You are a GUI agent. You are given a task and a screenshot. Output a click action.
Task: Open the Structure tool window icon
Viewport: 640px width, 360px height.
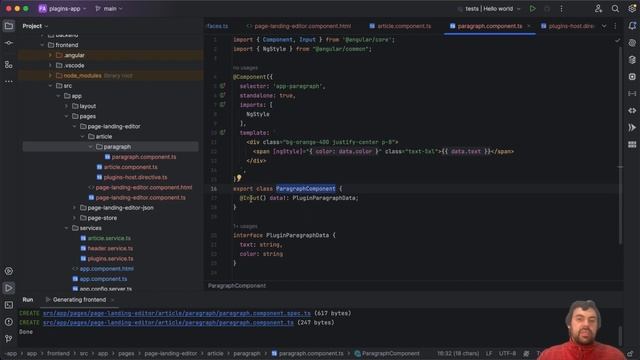click(x=9, y=64)
